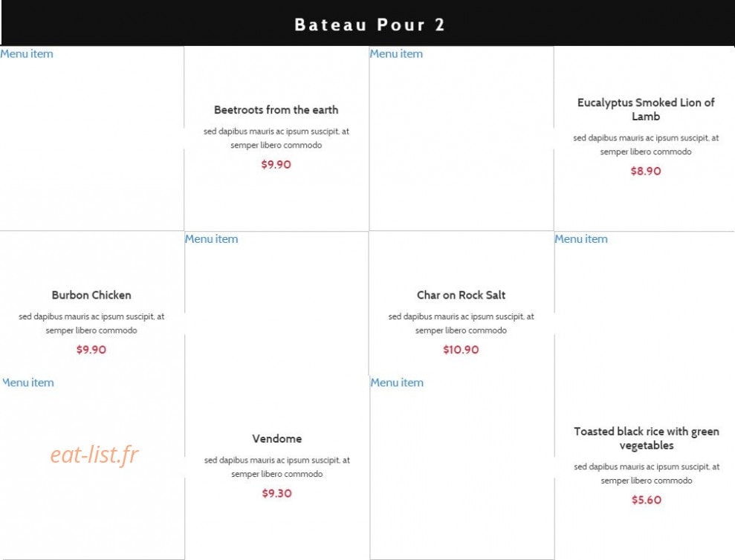The height and width of the screenshot is (560, 735).
Task: Click the $10.90 price of Char on Rock Salt
Action: (462, 350)
